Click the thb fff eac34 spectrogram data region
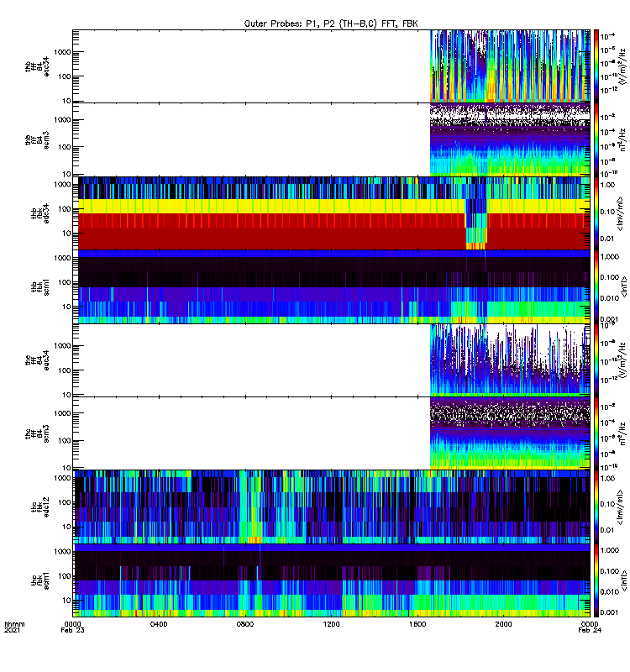This screenshot has height=672, width=630. pyautogui.click(x=510, y=66)
